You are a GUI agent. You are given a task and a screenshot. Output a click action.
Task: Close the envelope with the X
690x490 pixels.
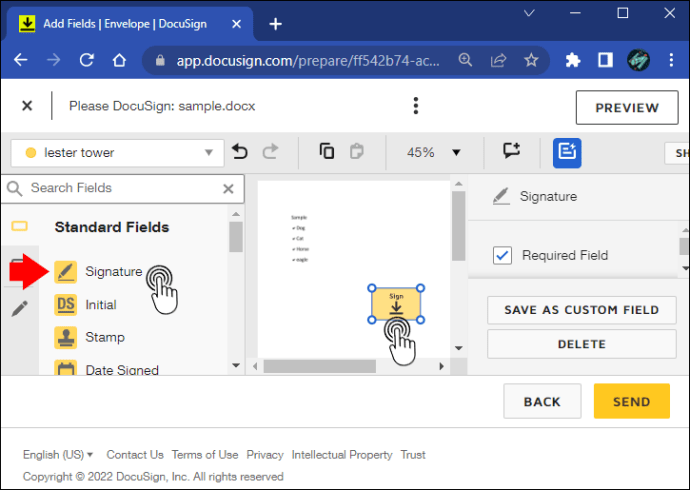27,106
